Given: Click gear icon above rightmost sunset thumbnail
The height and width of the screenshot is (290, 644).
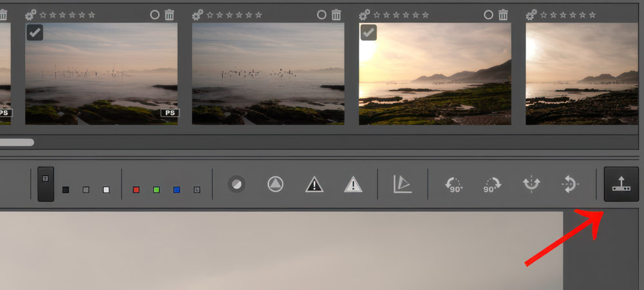Looking at the screenshot, I should coord(532,15).
